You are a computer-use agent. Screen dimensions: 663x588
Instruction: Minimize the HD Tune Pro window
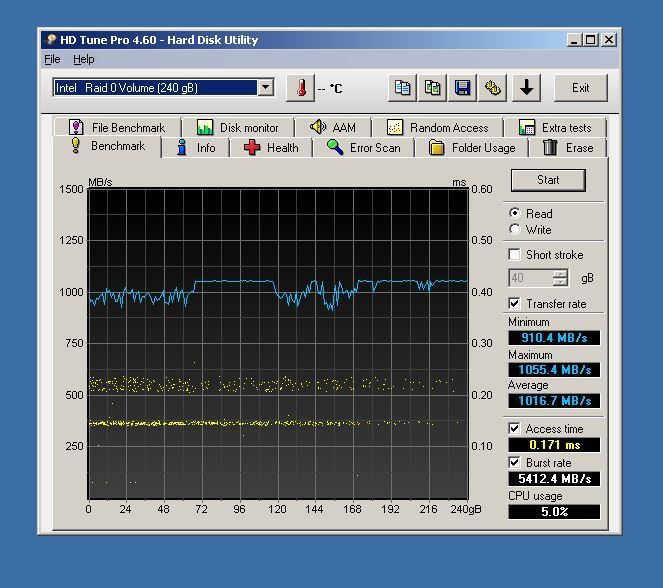[574, 40]
